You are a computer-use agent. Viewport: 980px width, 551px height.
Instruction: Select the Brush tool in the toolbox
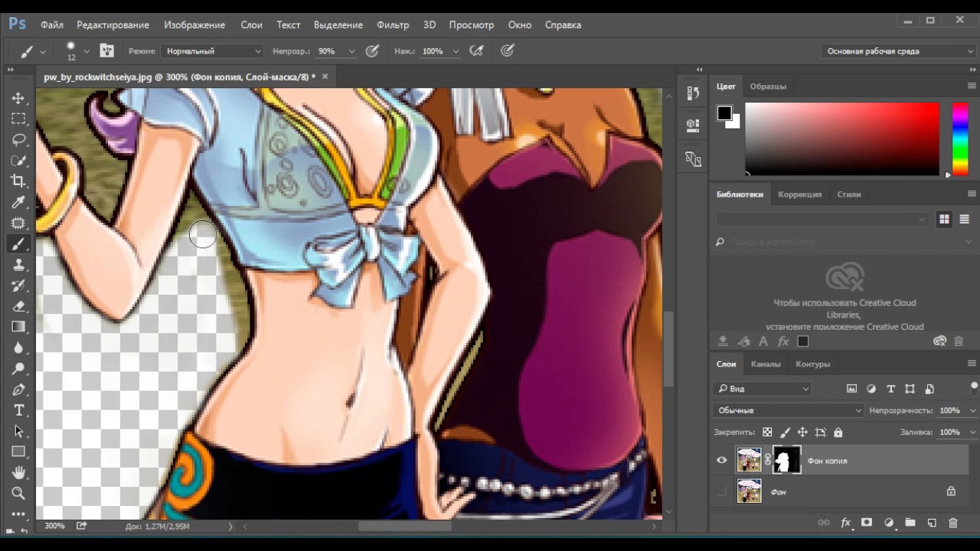pyautogui.click(x=18, y=244)
